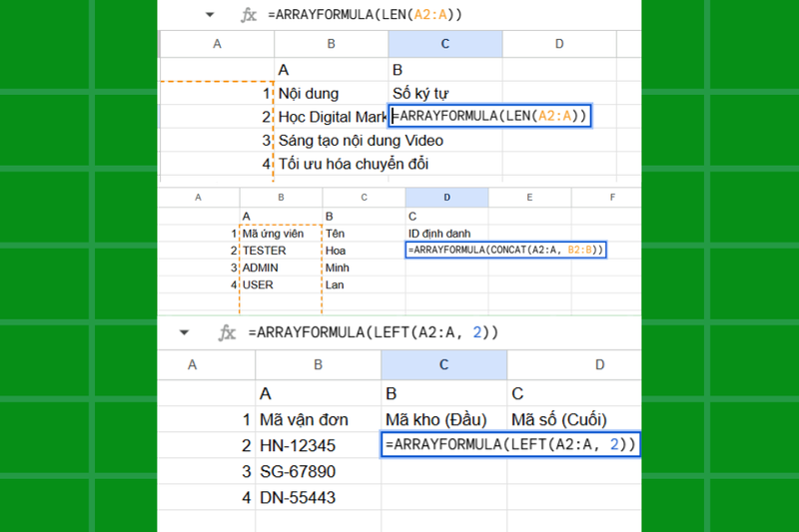This screenshot has width=799, height=532.
Task: Click cell 'Mã kho (Đầu)'
Action: (443, 419)
